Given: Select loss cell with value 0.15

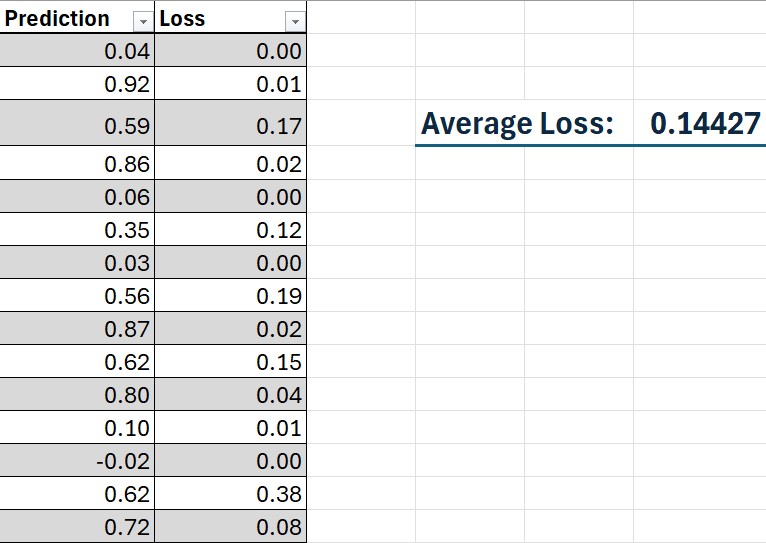Looking at the screenshot, I should pos(231,362).
